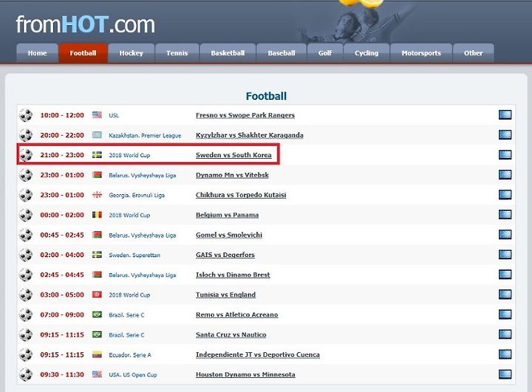Open the TV icon for Isloch vs Dinamo Brest

[x=505, y=275]
